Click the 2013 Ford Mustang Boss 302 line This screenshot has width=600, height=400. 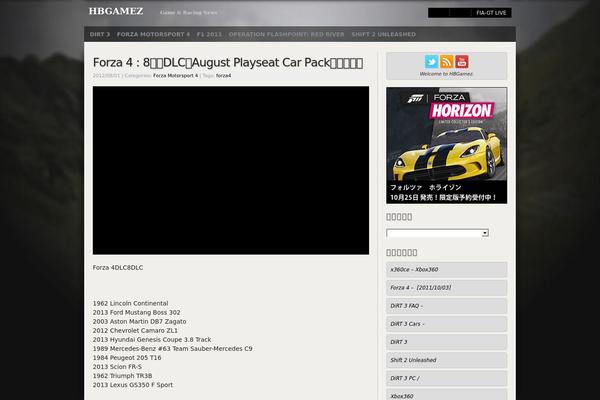[137, 312]
